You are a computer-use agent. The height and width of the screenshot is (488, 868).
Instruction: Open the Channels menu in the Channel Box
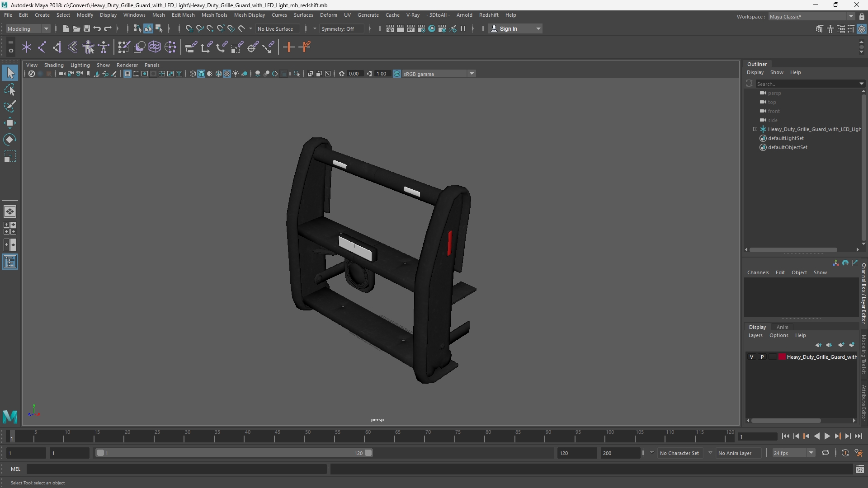pyautogui.click(x=758, y=272)
